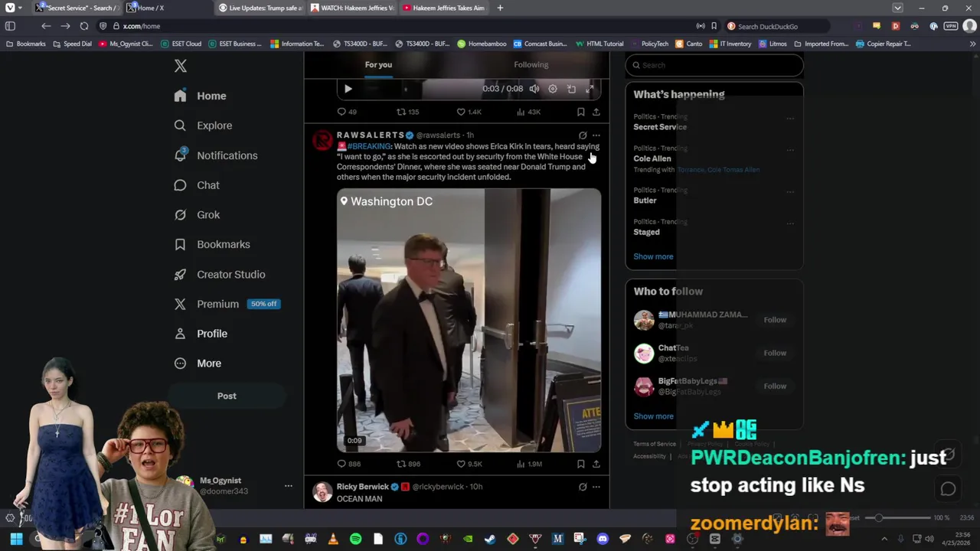Like the RAWSALERTS post with 9.5K likes
This screenshot has width=980, height=551.
click(x=469, y=464)
